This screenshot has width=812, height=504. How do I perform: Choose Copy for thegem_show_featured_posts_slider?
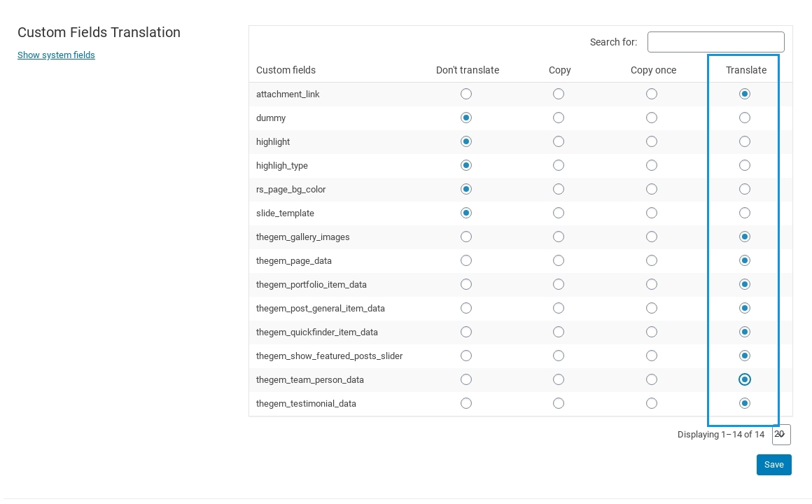point(559,356)
